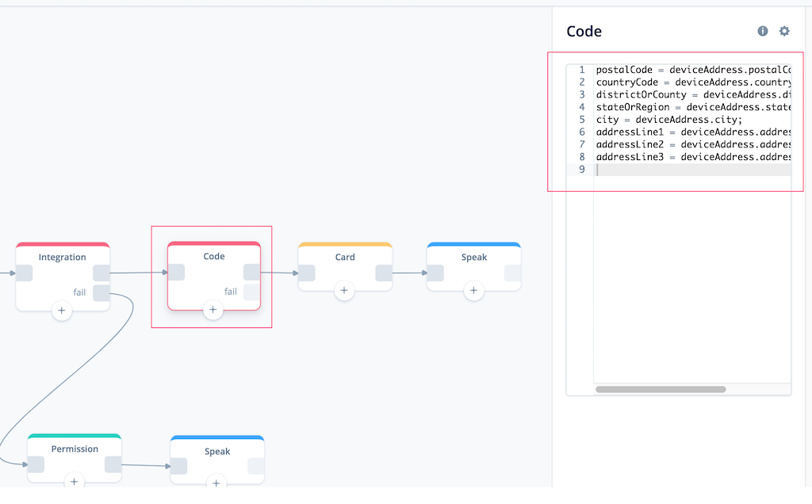Click the Code block fail output port
This screenshot has width=812, height=504.
(251, 292)
